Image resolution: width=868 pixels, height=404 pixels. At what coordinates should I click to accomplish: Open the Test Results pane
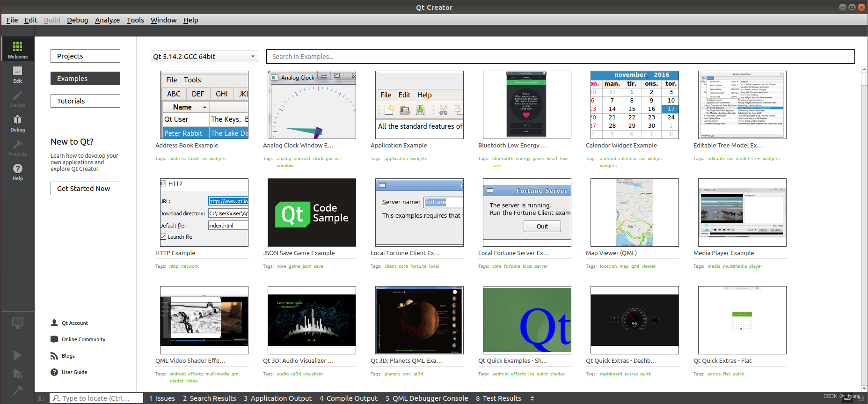click(498, 398)
